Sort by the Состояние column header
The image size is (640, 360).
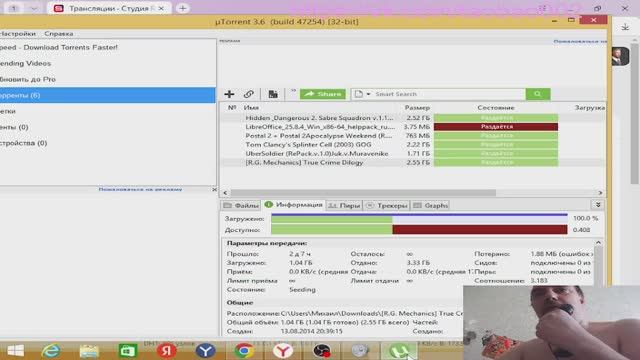(x=496, y=108)
